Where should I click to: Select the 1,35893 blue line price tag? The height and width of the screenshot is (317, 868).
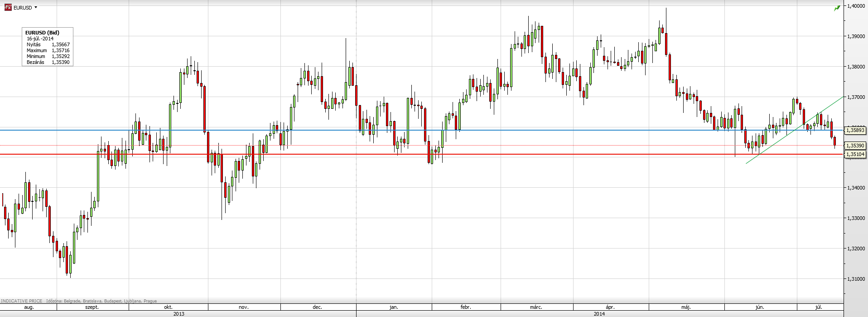(x=855, y=130)
